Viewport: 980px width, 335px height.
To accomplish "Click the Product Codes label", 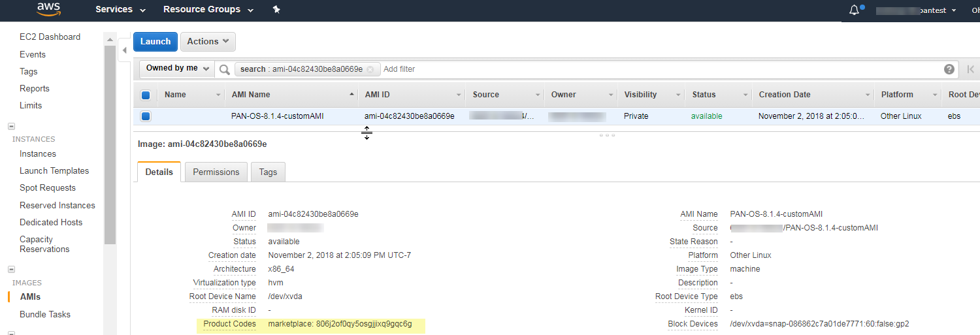I will click(x=229, y=324).
